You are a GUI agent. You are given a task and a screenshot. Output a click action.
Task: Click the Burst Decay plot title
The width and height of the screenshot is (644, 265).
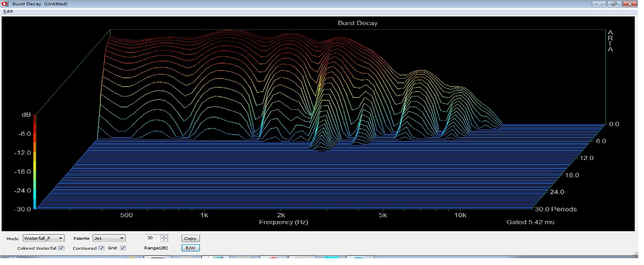coord(357,23)
